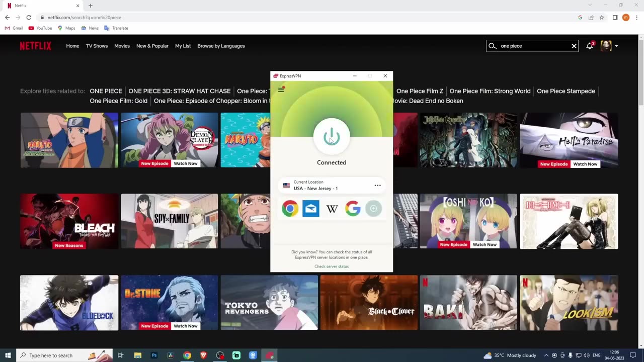Launch Chrome shortcut in ExpressVPN
This screenshot has width=644, height=362.
(x=290, y=208)
